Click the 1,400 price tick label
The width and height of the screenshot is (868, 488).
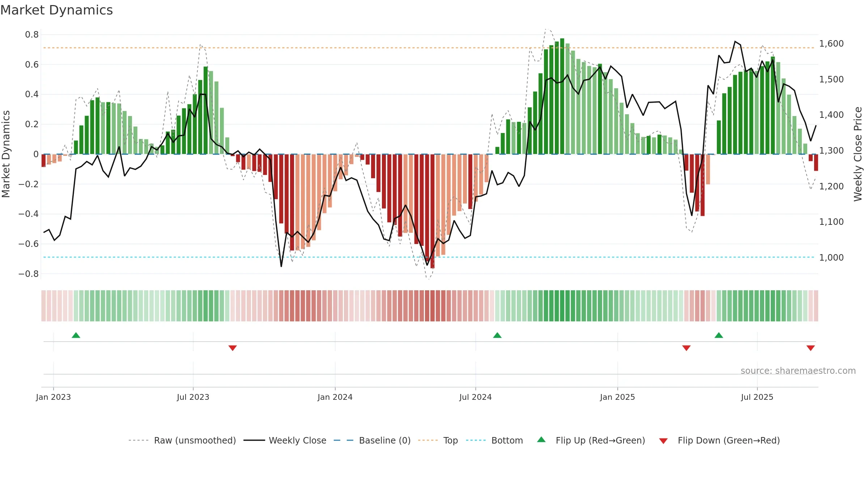[831, 115]
